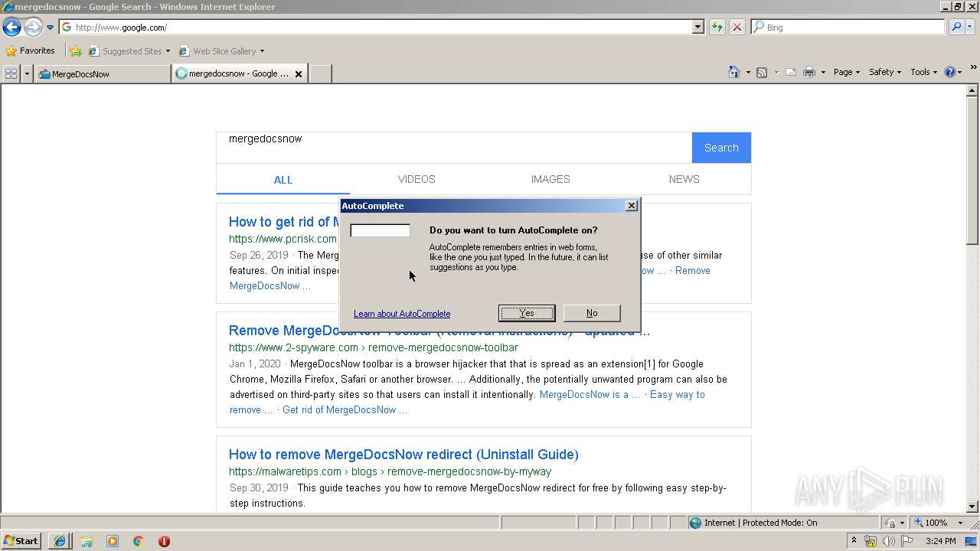Select the ALL results tab
This screenshot has width=980, height=551.
click(x=283, y=180)
